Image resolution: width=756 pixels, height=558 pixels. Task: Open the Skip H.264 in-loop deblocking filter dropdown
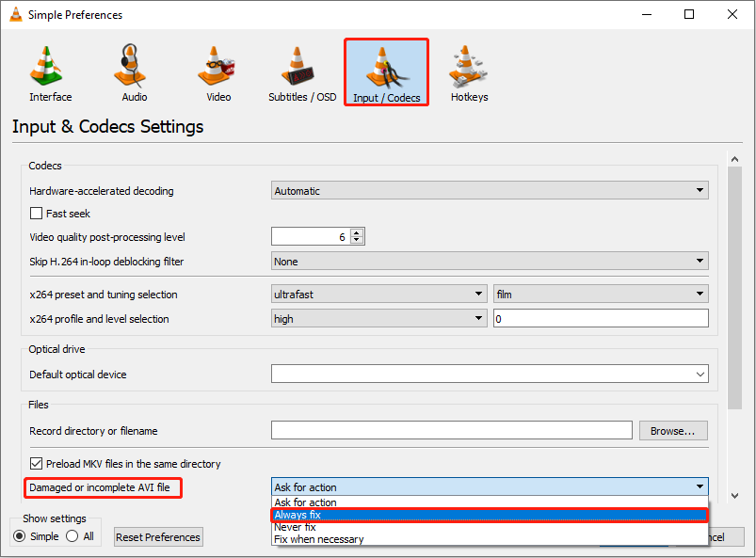(490, 261)
